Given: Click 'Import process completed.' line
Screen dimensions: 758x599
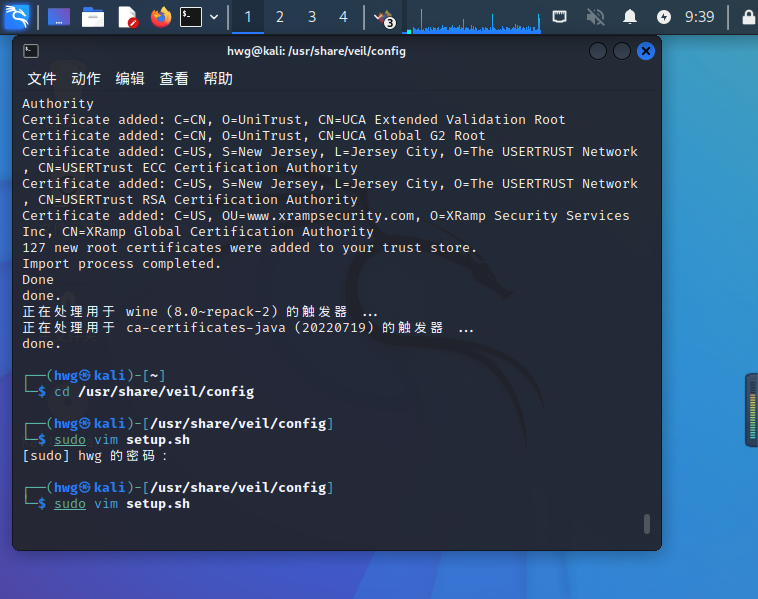Looking at the screenshot, I should click(121, 264).
